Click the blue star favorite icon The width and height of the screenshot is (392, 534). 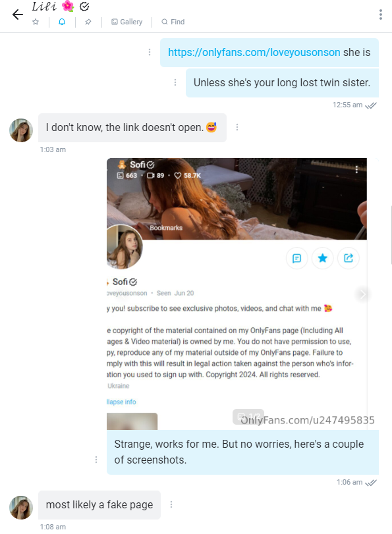coord(322,258)
